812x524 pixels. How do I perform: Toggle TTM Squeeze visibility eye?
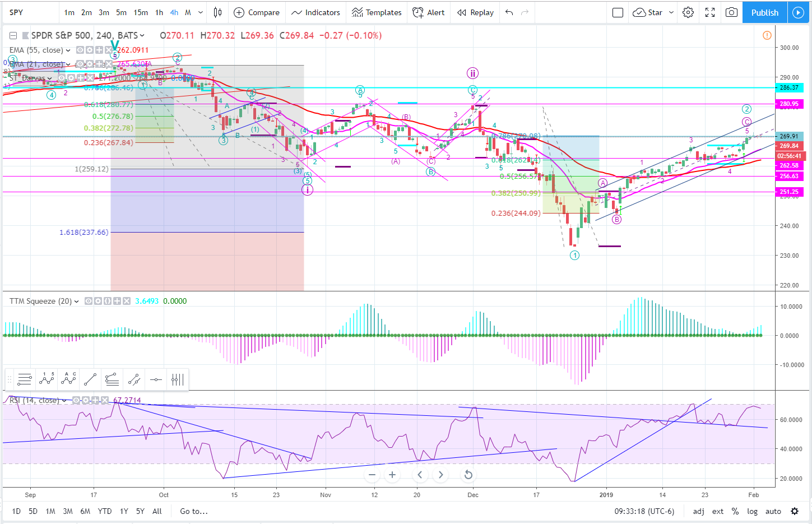tap(89, 301)
